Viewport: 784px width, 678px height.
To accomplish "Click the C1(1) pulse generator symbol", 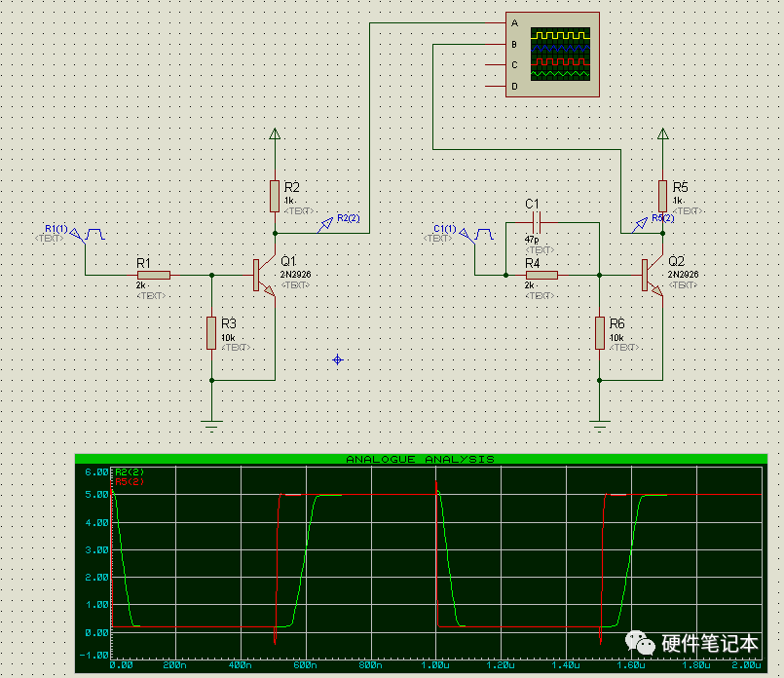I will [x=476, y=235].
